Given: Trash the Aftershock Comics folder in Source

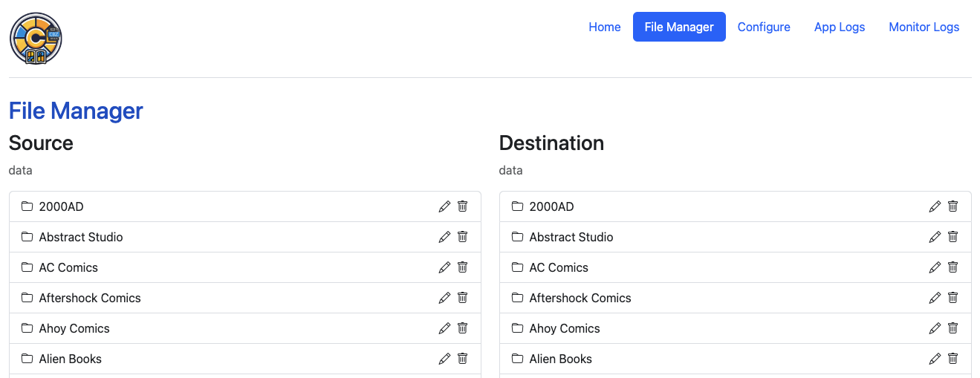Looking at the screenshot, I should (462, 298).
